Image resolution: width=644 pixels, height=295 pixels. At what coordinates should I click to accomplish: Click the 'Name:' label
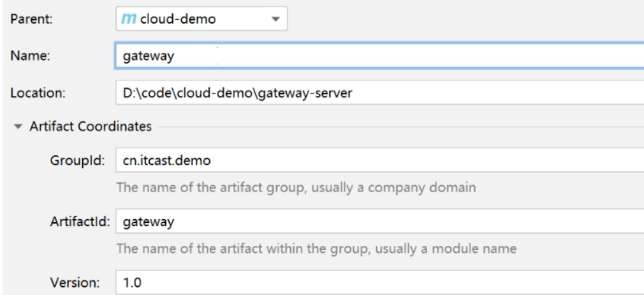30,56
